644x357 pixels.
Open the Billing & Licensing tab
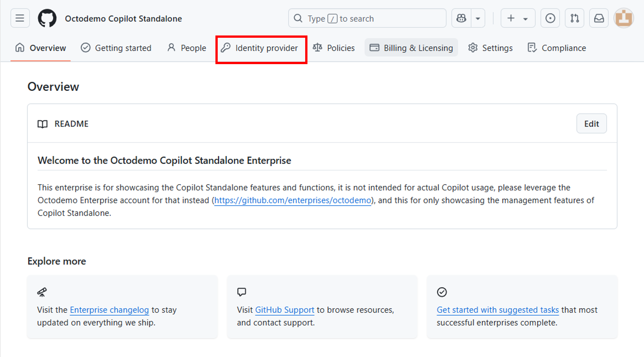click(411, 48)
